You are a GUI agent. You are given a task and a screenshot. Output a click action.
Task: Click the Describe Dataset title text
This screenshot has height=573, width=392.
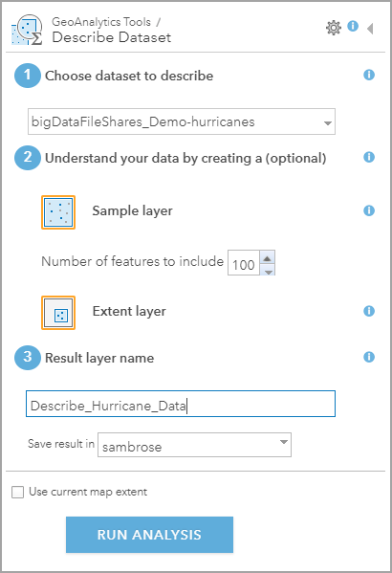pos(112,37)
